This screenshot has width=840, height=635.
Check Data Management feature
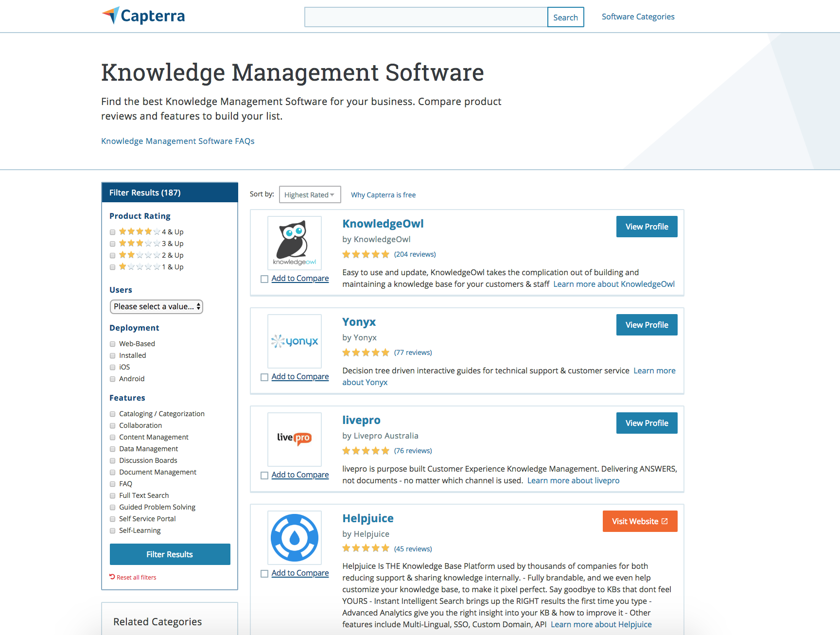click(113, 449)
